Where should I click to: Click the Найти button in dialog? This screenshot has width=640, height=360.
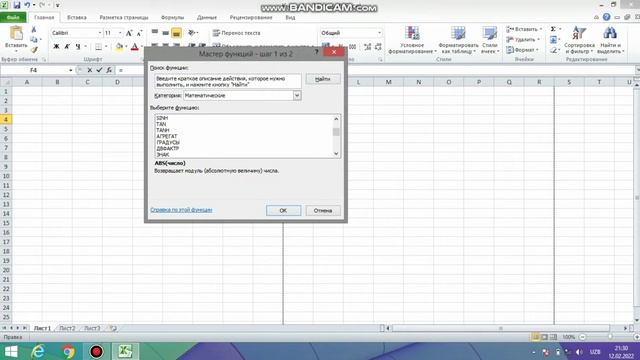(323, 79)
